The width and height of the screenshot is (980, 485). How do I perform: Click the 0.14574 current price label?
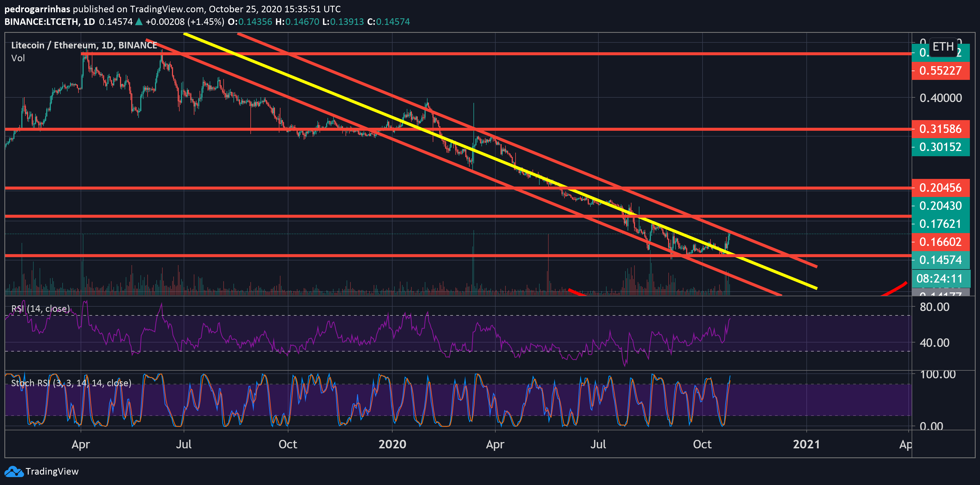pyautogui.click(x=940, y=260)
